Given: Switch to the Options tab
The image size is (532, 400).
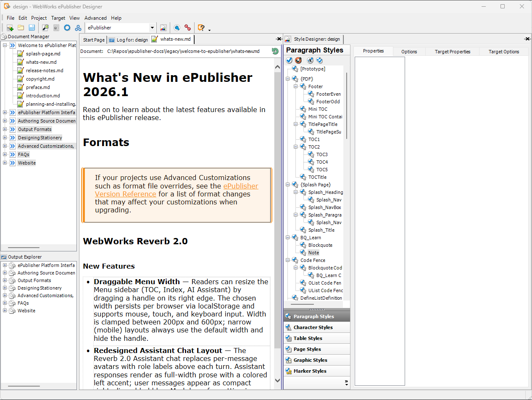Looking at the screenshot, I should [x=409, y=52].
